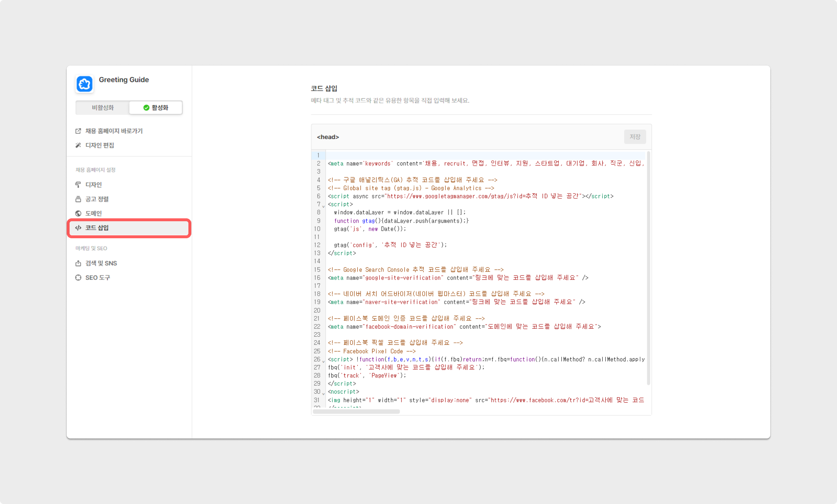Screen dimensions: 837x504
Task: Click the '<!-- Facebook Pixel Code -->' comment line
Action: 372,351
